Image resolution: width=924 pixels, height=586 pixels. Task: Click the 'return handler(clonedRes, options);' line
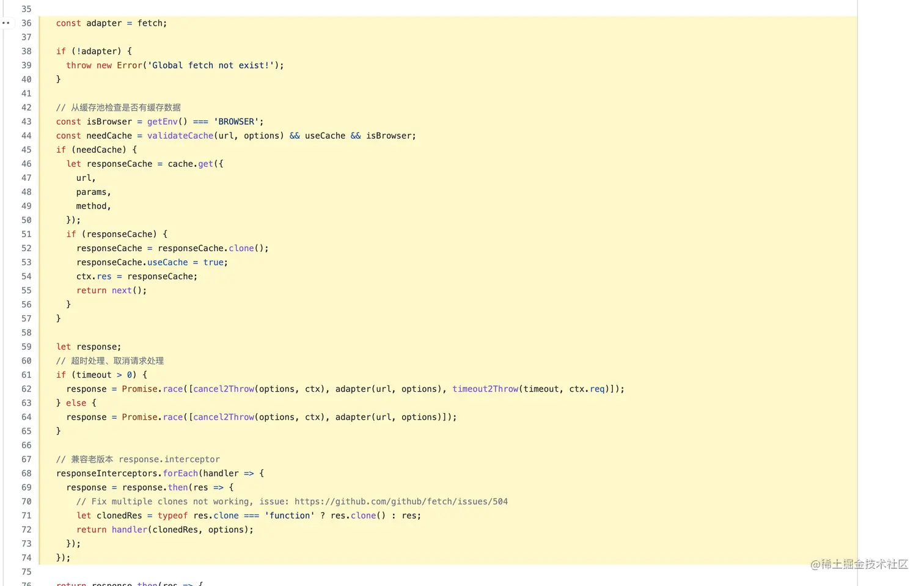point(165,529)
